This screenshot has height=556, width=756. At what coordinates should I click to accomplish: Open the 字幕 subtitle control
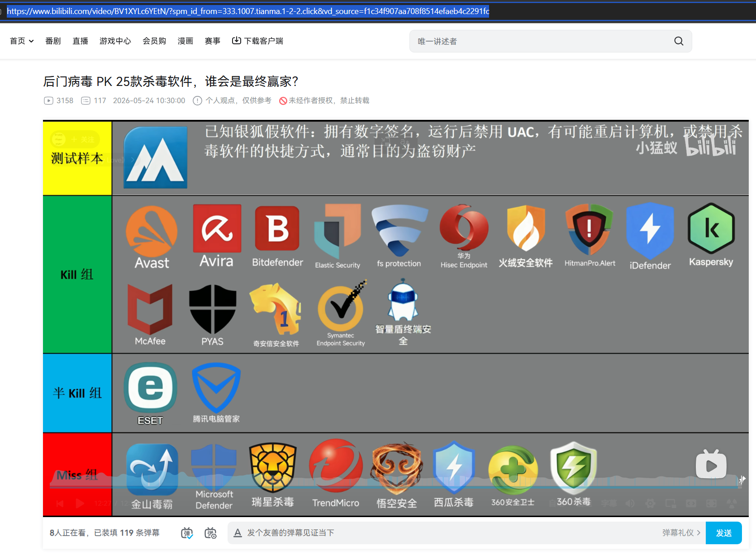click(x=609, y=503)
